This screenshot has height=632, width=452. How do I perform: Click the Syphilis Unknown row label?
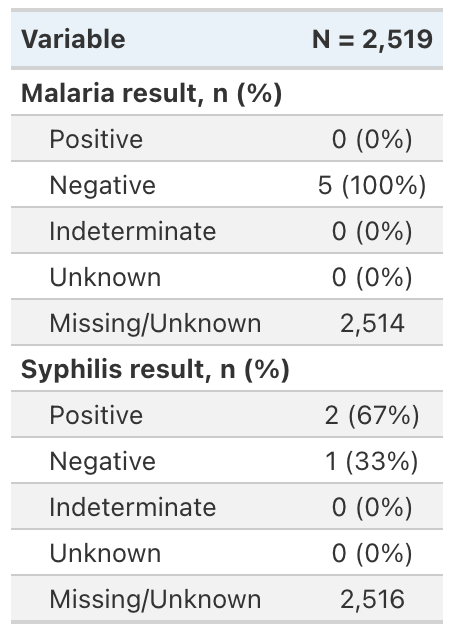pos(105,553)
